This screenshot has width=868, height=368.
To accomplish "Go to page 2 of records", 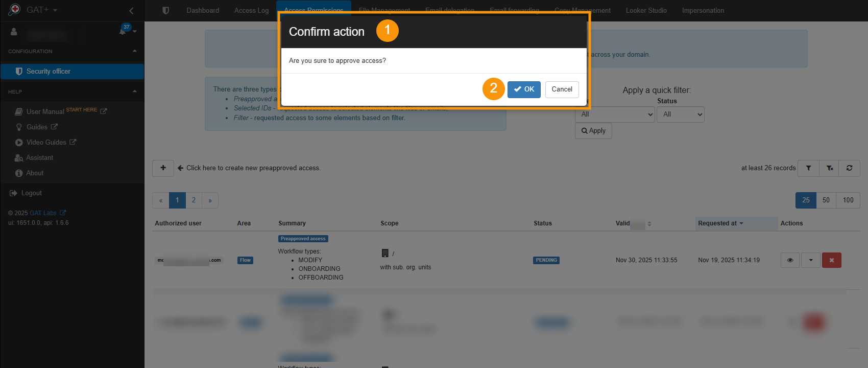I will [x=194, y=200].
